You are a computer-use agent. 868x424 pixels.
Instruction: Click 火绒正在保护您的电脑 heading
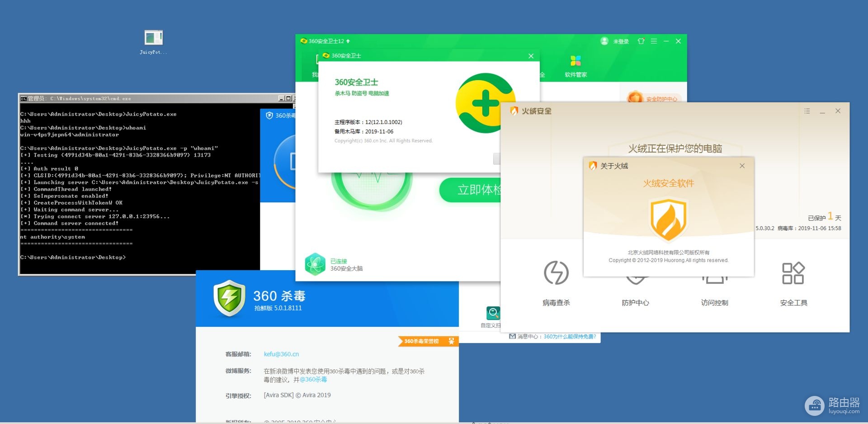point(675,148)
